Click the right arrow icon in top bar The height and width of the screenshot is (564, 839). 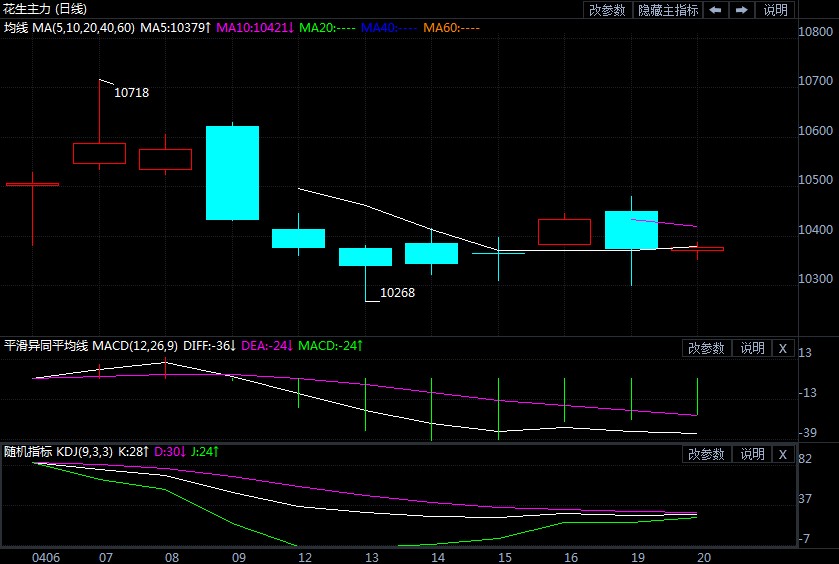tap(742, 10)
